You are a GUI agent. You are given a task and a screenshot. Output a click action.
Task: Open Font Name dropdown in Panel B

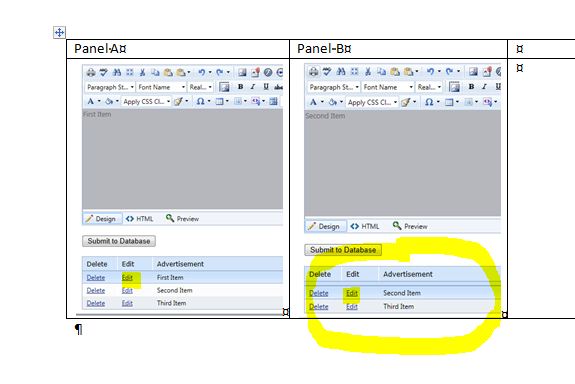388,87
